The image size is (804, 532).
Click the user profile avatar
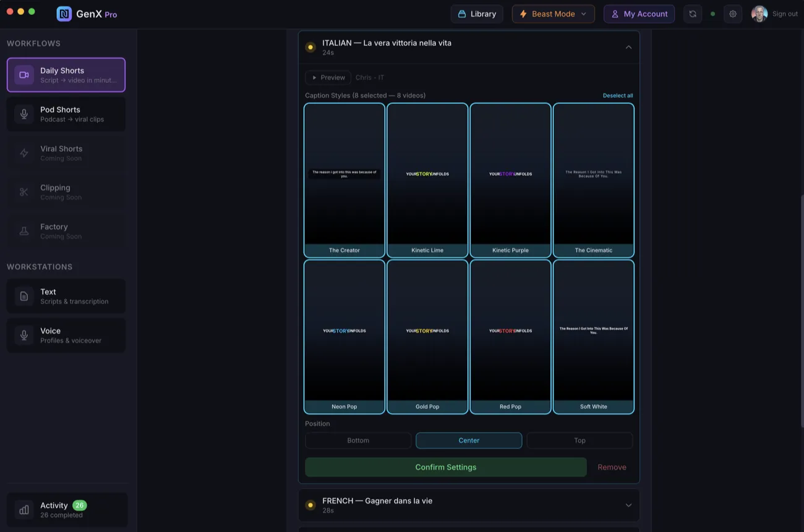pos(759,14)
